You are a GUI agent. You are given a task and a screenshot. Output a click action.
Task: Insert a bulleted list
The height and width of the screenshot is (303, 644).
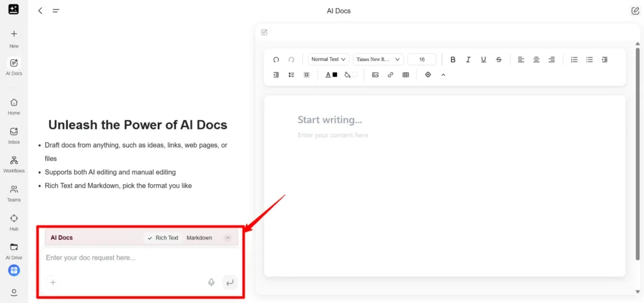click(x=589, y=60)
